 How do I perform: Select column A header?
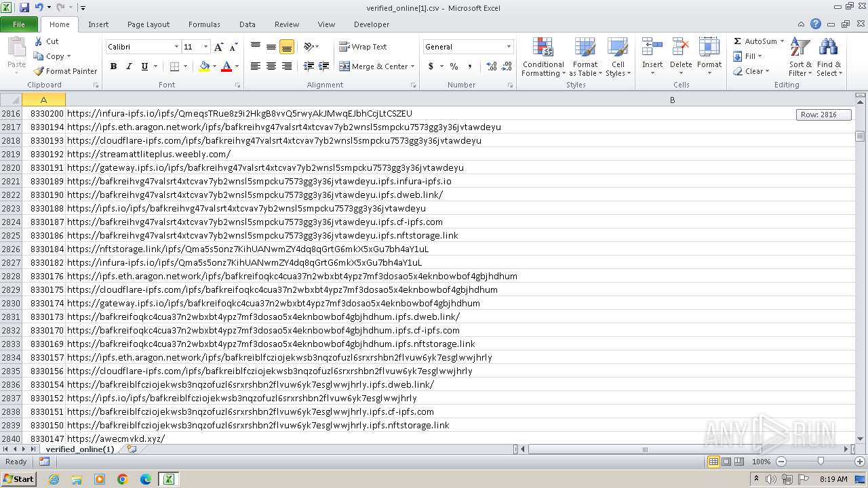point(43,100)
